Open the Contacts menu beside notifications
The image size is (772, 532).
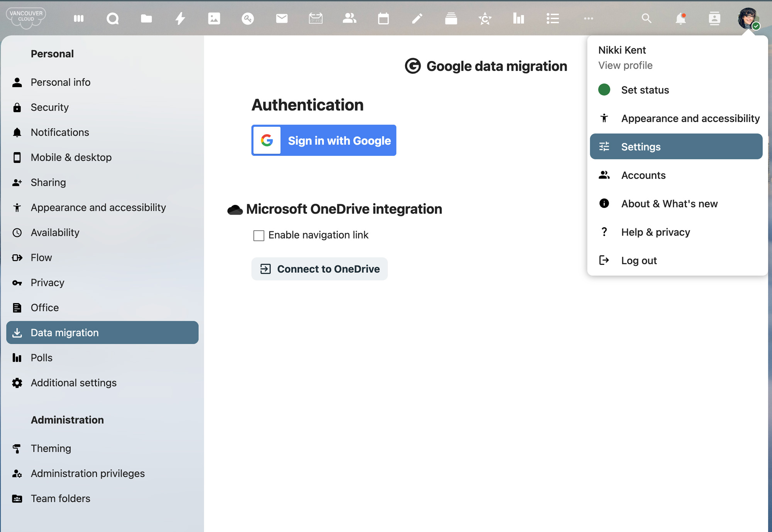pyautogui.click(x=714, y=18)
